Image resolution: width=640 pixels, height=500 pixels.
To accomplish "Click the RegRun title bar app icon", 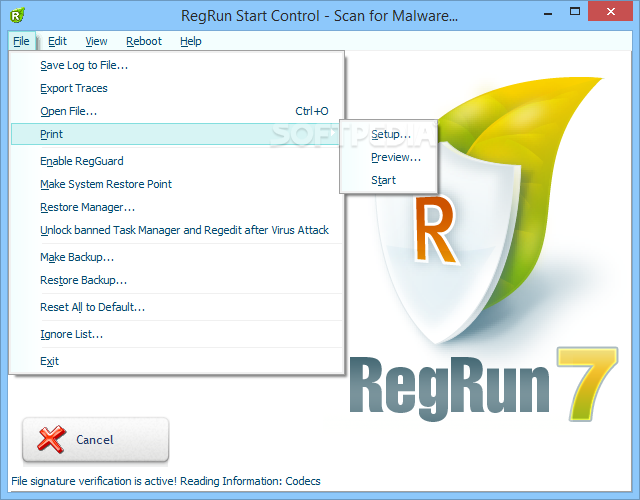I will pyautogui.click(x=17, y=16).
